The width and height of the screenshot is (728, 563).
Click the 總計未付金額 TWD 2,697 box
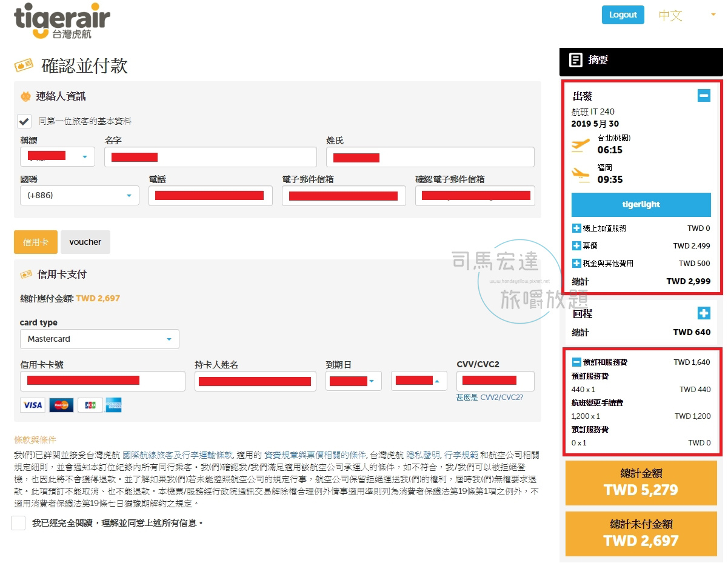click(641, 534)
